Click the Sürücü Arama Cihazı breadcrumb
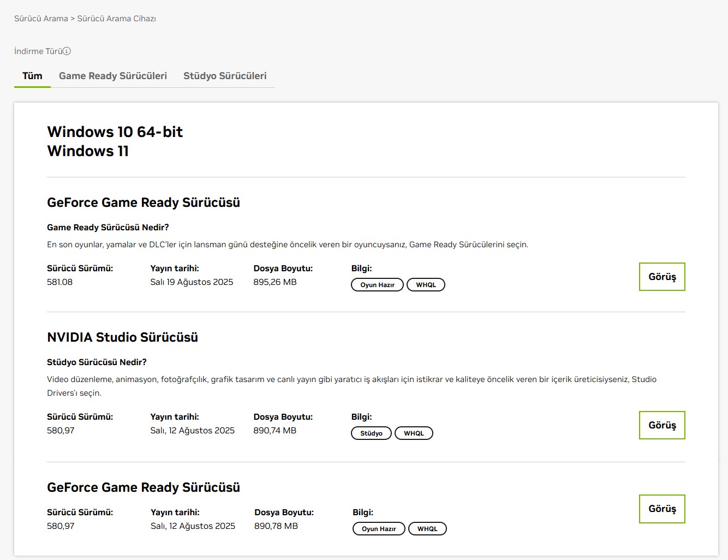The height and width of the screenshot is (560, 728). pos(116,19)
